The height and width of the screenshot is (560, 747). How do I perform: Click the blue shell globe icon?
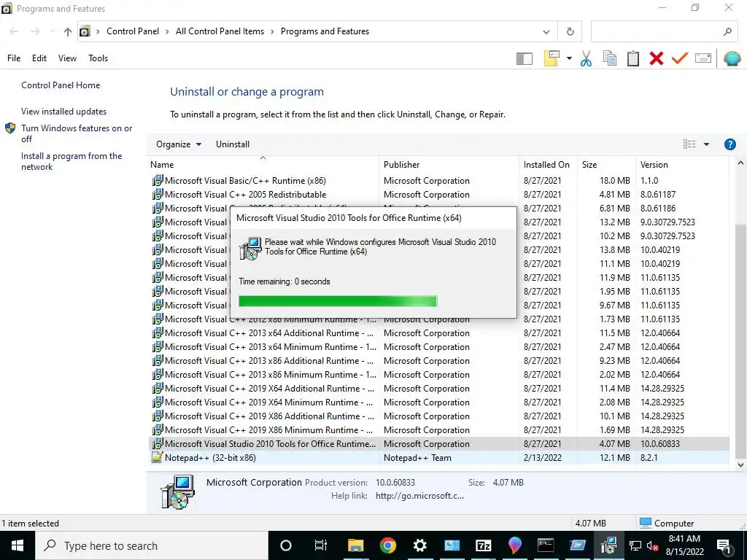coord(732,58)
